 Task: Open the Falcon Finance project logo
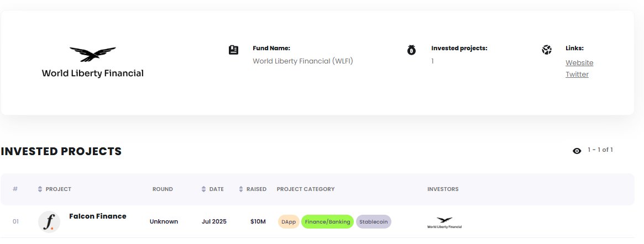[49, 222]
